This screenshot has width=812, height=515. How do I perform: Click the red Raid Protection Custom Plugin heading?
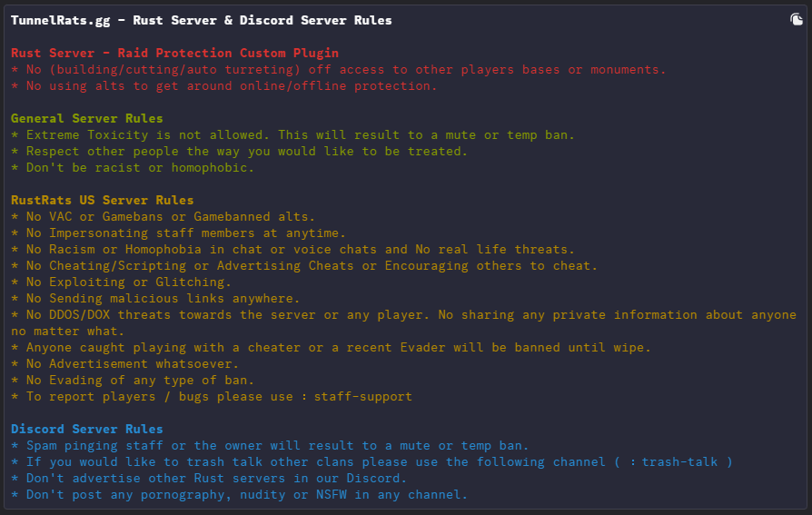[175, 54]
